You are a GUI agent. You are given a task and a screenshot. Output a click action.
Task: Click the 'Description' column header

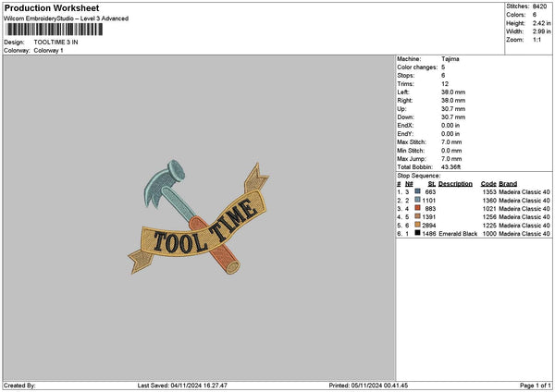(455, 184)
